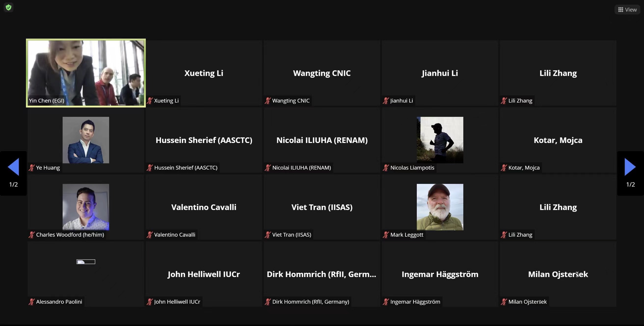Click large Hussein Sherief (AASCTC) name tile

[204, 140]
